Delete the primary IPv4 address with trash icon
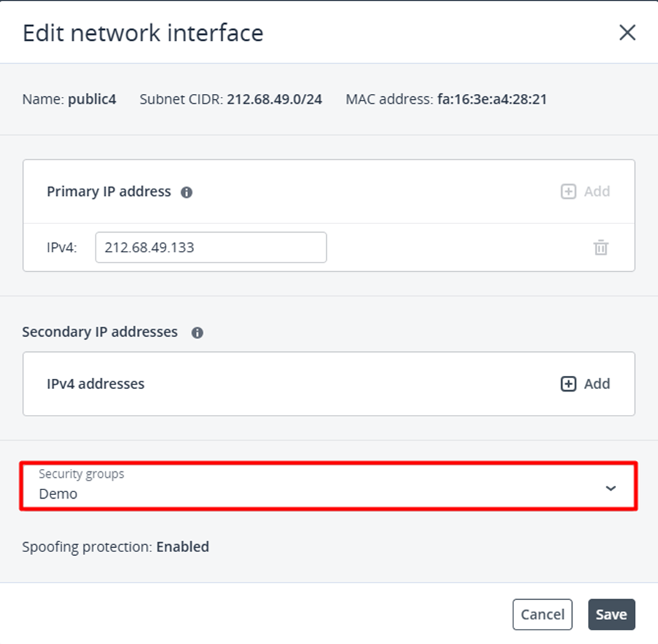Viewport: 658px width, 644px height. click(601, 248)
